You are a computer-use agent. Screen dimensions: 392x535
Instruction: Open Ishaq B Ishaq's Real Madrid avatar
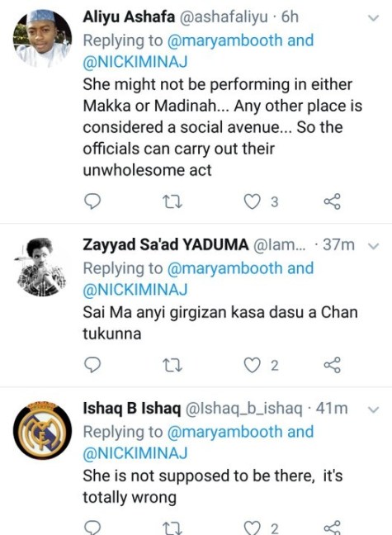point(43,431)
